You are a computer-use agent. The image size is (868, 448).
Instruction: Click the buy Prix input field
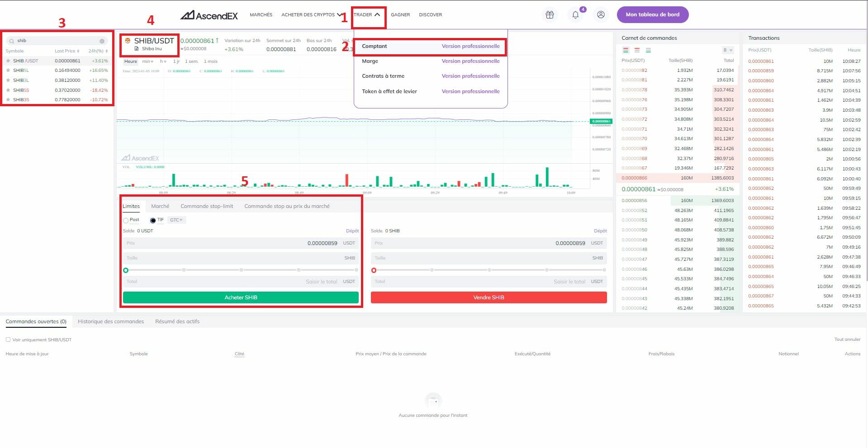point(241,243)
